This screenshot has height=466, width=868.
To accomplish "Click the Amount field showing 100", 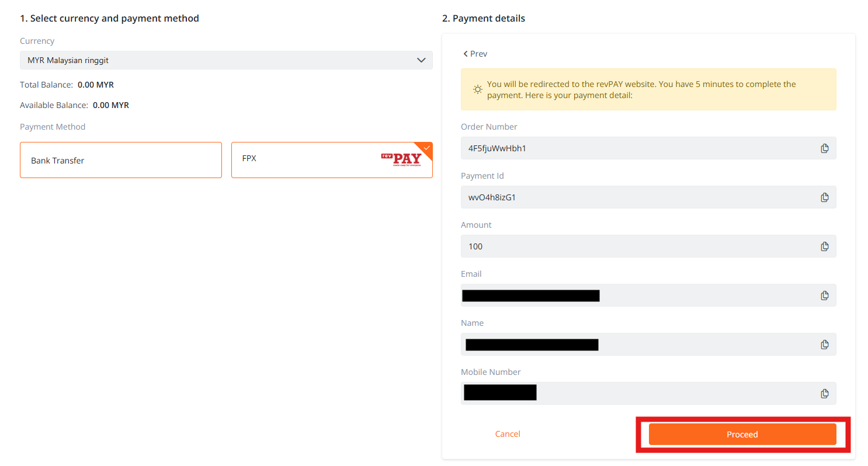I will (648, 246).
